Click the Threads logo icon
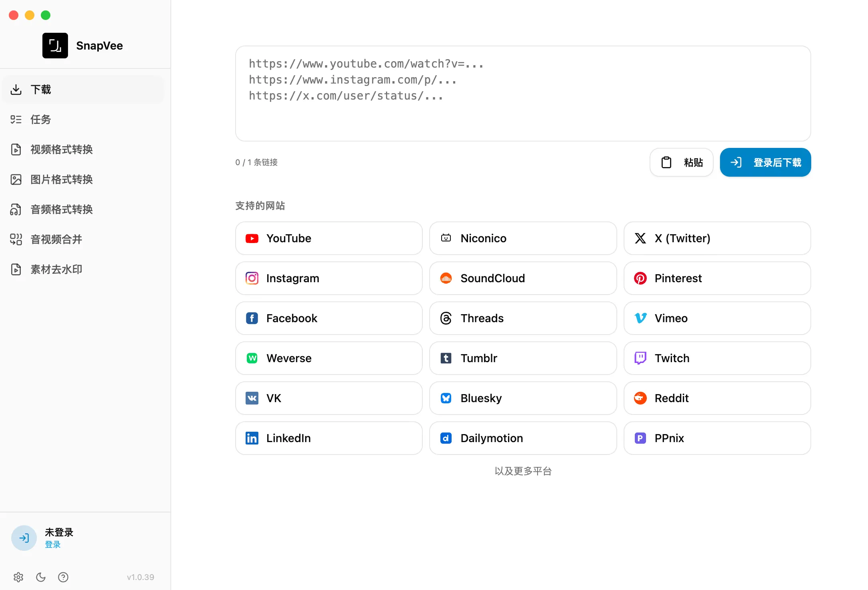The image size is (868, 590). click(x=446, y=318)
